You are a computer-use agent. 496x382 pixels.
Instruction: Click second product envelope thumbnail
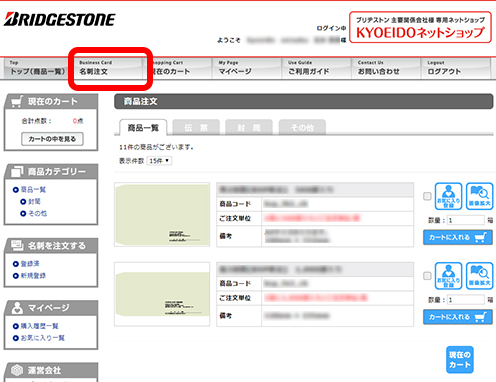(x=162, y=294)
